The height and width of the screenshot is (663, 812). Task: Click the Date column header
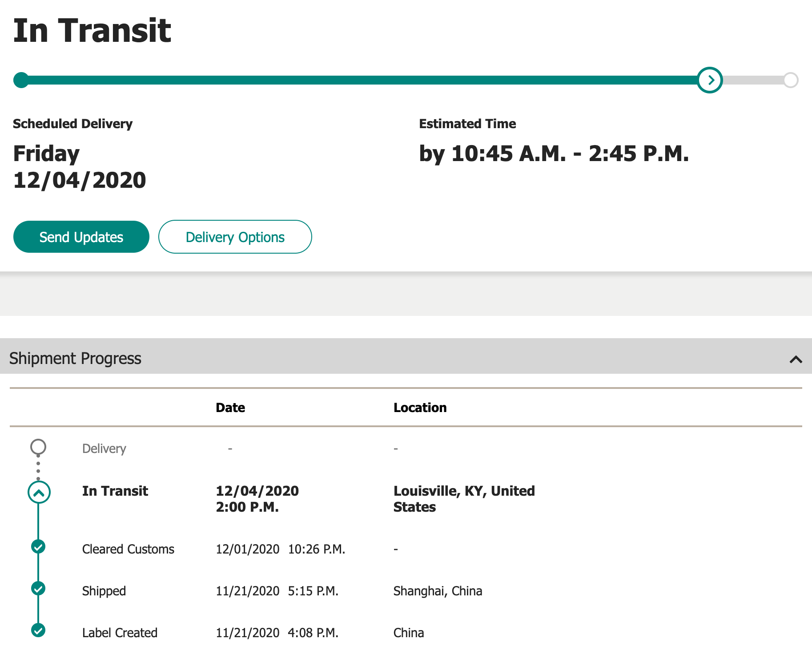(x=230, y=408)
